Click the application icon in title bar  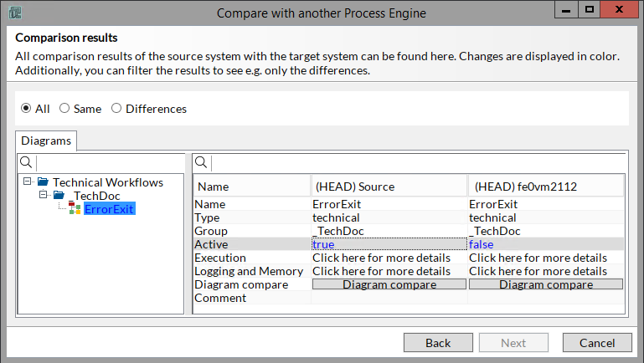(x=14, y=13)
